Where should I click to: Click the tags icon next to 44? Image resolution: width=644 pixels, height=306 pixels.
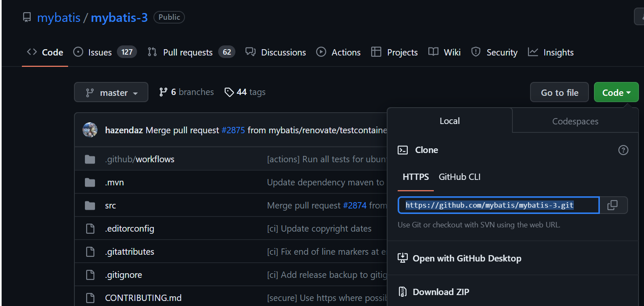point(229,92)
